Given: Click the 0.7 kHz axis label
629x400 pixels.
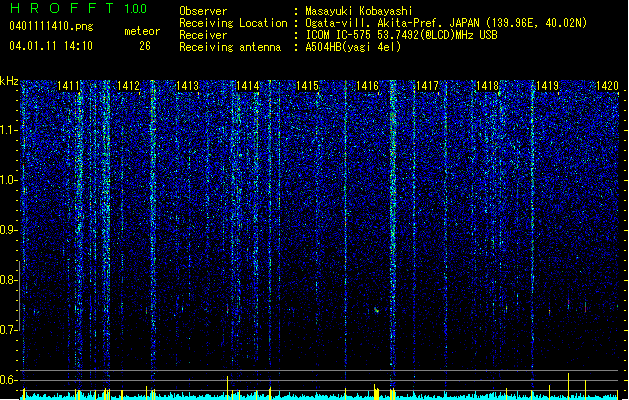Looking at the screenshot, I should 9,330.
